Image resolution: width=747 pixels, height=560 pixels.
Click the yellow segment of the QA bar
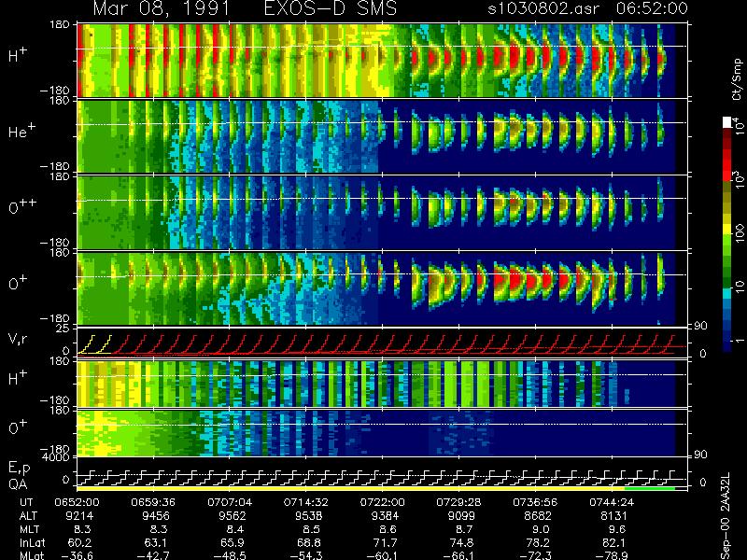(351, 488)
